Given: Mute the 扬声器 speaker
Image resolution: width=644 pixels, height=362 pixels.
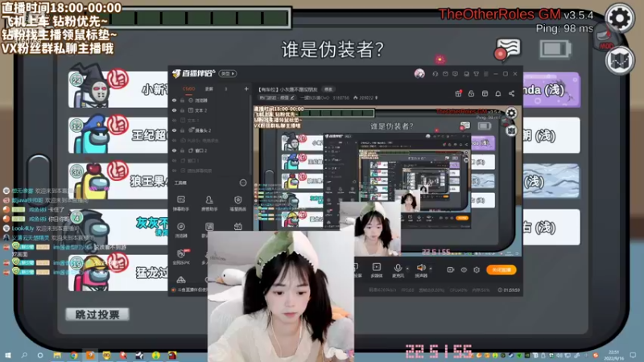Looking at the screenshot, I should [x=421, y=270].
